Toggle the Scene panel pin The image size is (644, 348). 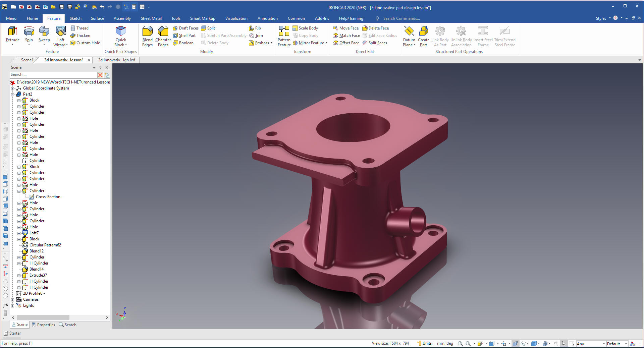100,67
